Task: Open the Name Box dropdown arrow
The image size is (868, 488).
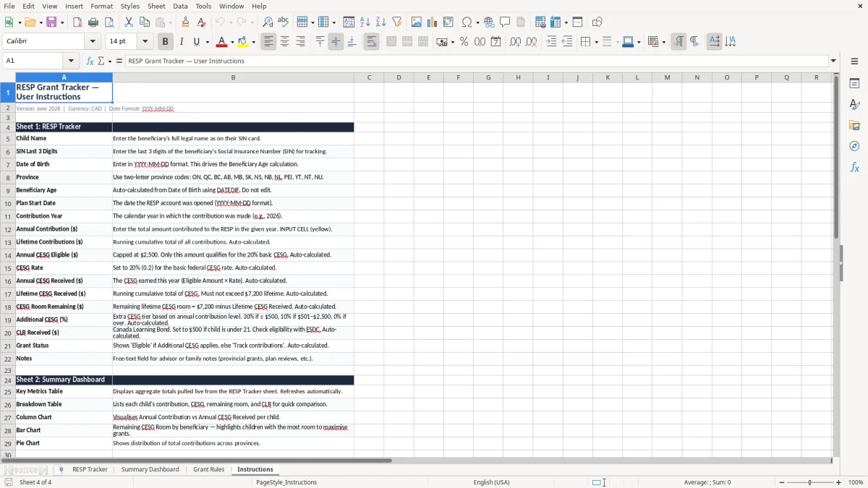Action: pyautogui.click(x=71, y=61)
